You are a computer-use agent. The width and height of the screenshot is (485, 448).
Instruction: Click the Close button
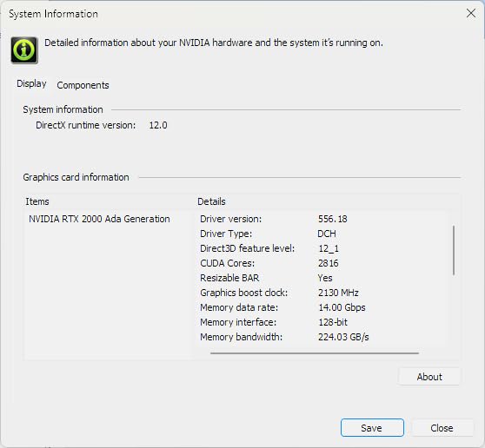coord(442,428)
